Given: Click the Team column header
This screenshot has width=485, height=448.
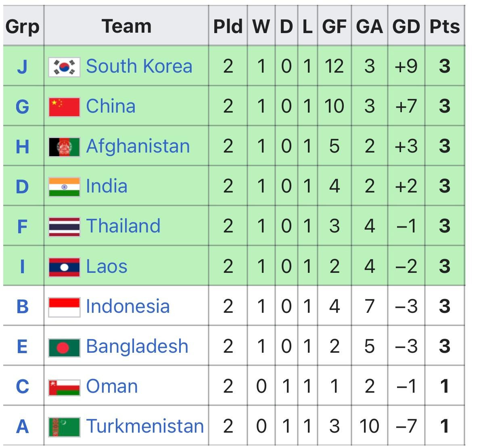Looking at the screenshot, I should coord(126,27).
